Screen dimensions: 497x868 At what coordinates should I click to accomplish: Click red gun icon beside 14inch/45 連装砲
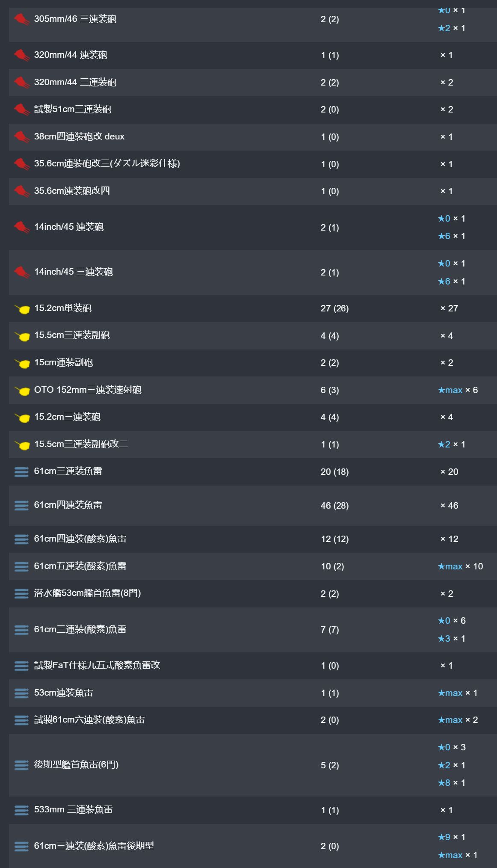[x=21, y=227]
